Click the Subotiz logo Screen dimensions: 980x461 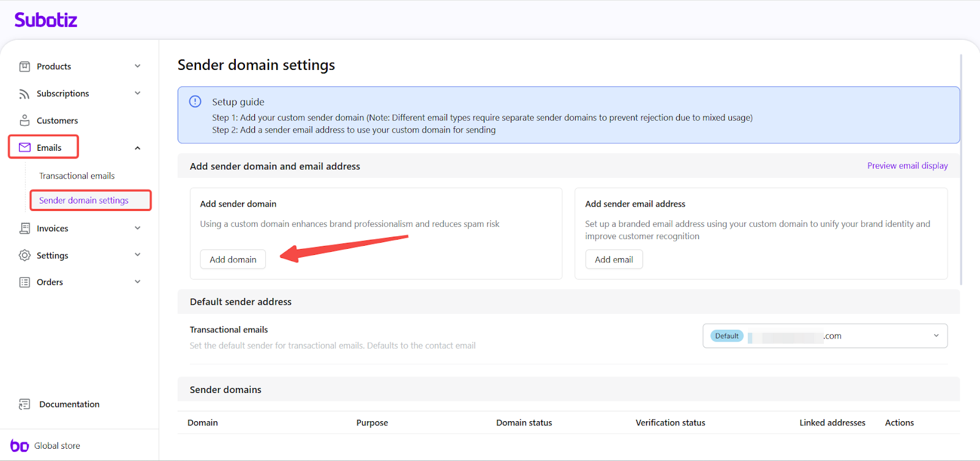(x=46, y=20)
